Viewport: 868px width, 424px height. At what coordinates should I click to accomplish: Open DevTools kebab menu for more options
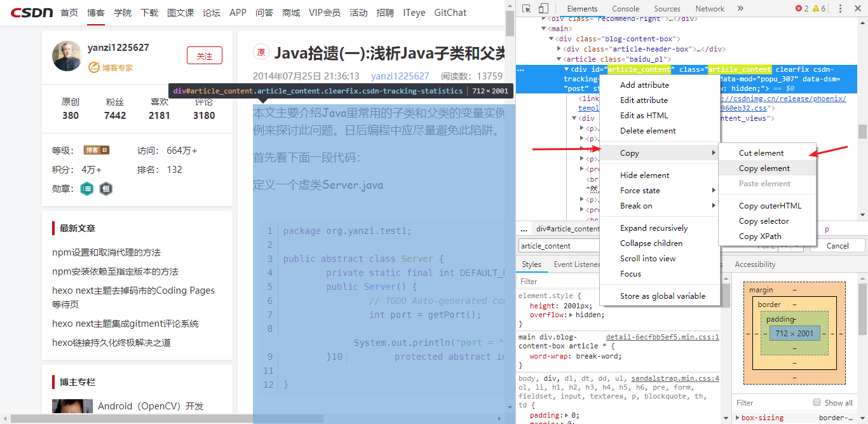pyautogui.click(x=841, y=8)
